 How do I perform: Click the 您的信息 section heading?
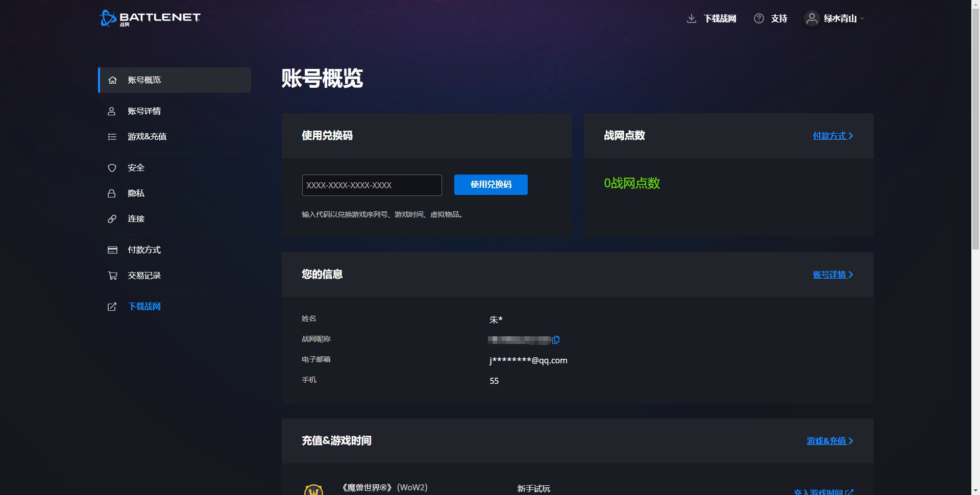pos(322,275)
